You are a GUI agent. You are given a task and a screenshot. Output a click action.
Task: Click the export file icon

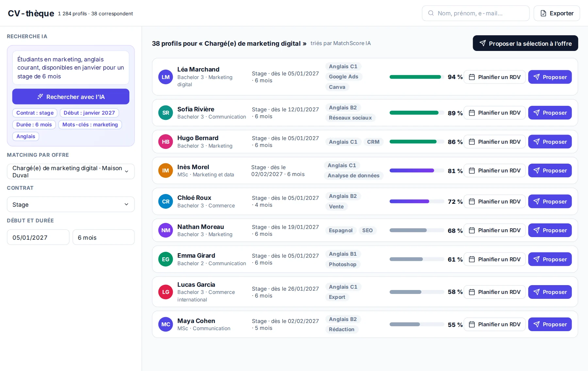coord(543,13)
